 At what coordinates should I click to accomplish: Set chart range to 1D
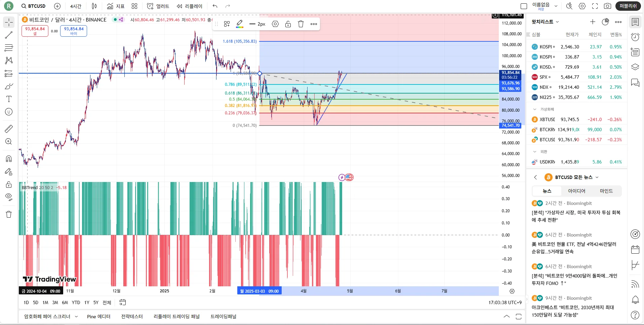click(26, 302)
